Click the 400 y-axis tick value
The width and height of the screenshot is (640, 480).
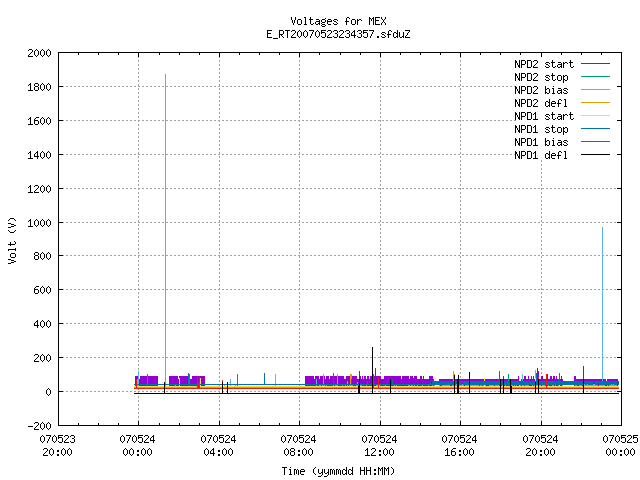(x=43, y=324)
